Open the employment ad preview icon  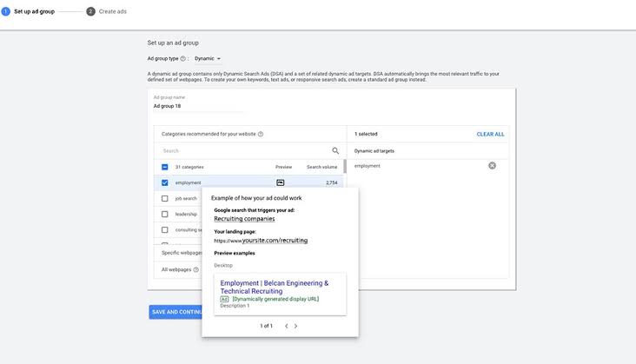click(281, 182)
